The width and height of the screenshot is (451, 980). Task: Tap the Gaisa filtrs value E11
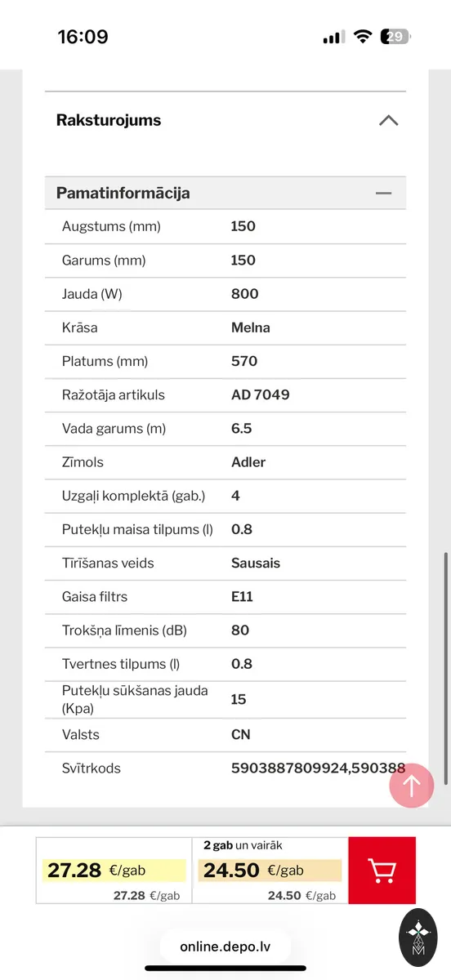point(242,596)
